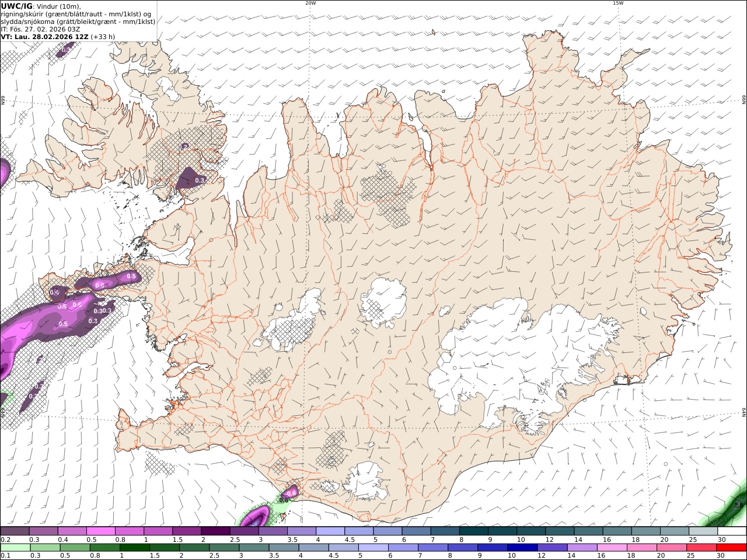Select lower-row swatch between 5 and 6
This screenshot has height=560, width=747.
[373, 547]
